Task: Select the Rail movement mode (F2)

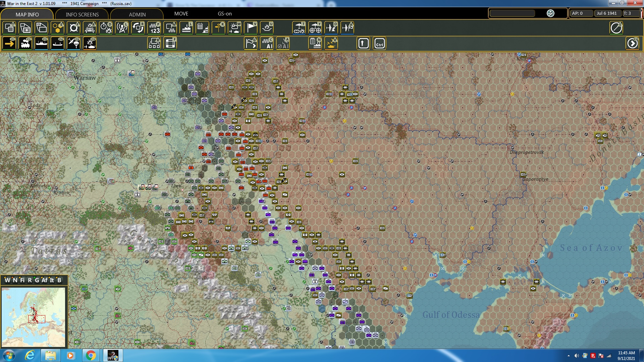Action: 25,44
